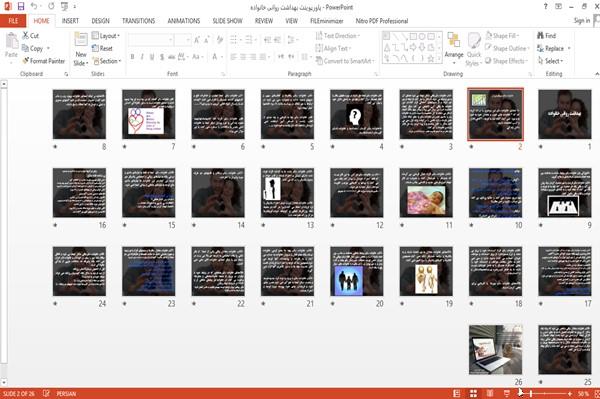Click Slide Sorter view icon in status bar
This screenshot has width=600, height=399.
pyautogui.click(x=473, y=393)
